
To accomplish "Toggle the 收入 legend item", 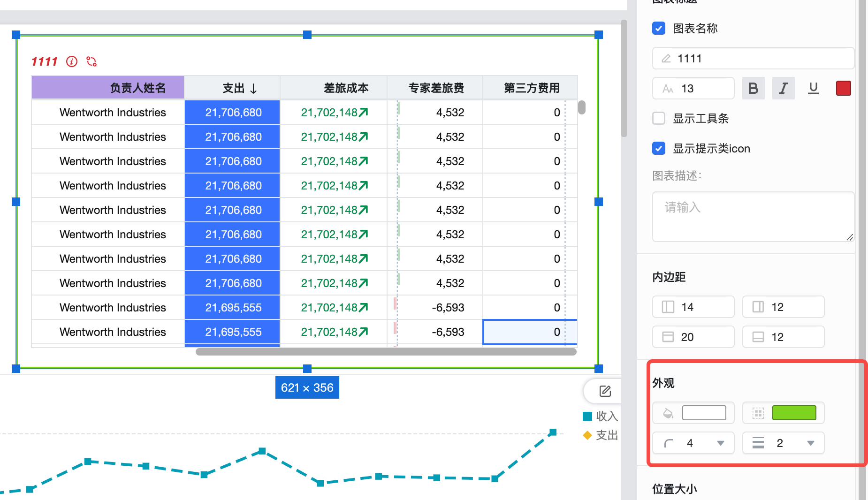I will (x=601, y=416).
